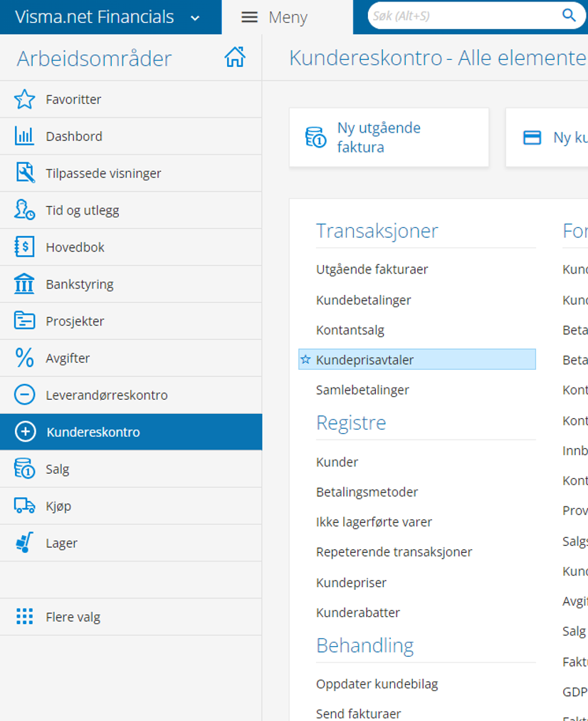Image resolution: width=588 pixels, height=721 pixels.
Task: Open Favoritter star icon in sidebar
Action: click(x=24, y=99)
